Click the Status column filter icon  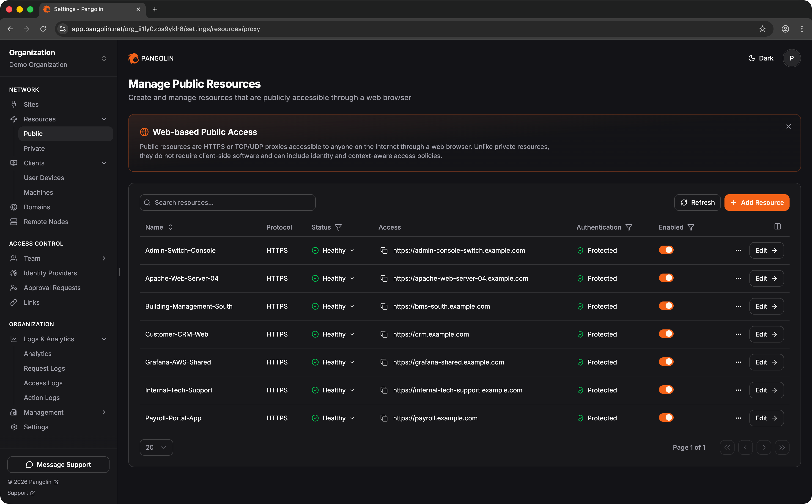click(338, 227)
